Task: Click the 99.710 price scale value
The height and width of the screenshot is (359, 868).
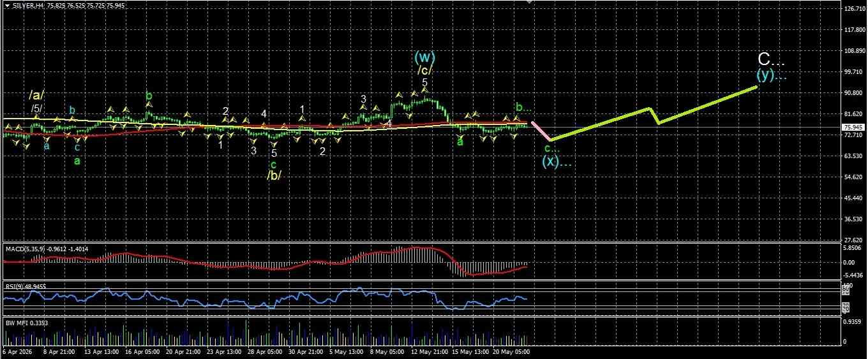Action: 854,72
